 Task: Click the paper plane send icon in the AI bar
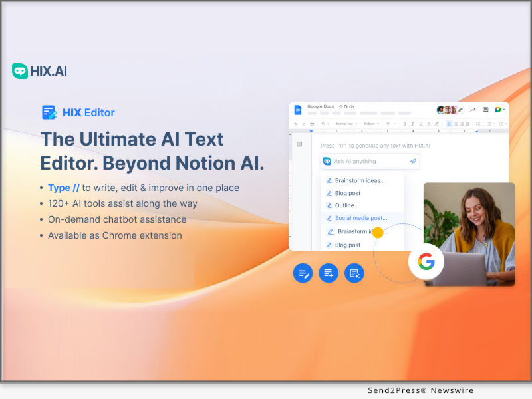[x=412, y=161]
